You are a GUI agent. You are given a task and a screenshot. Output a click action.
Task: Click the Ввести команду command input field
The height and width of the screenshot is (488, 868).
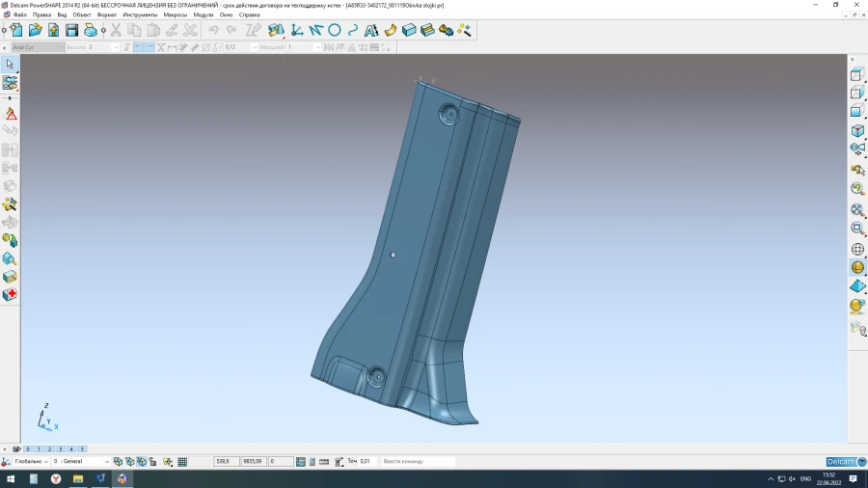pyautogui.click(x=418, y=462)
